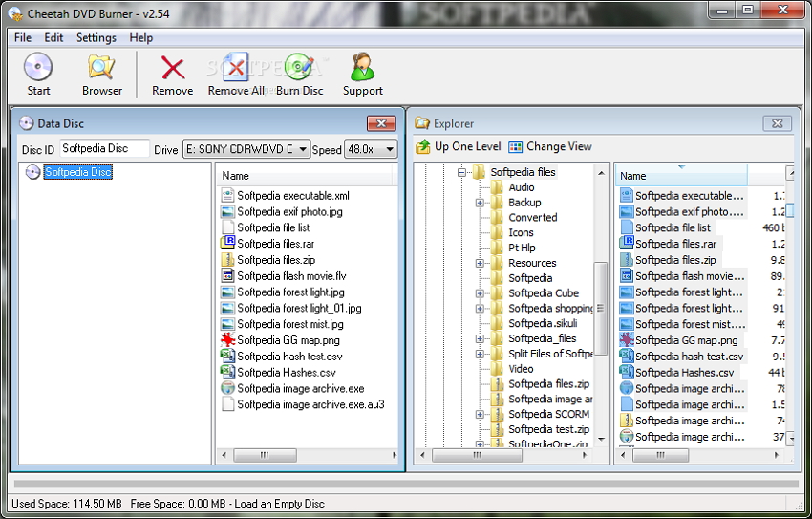
Task: Click the Softpedia flash movie.flv icon in Data Disc
Action: (x=227, y=275)
